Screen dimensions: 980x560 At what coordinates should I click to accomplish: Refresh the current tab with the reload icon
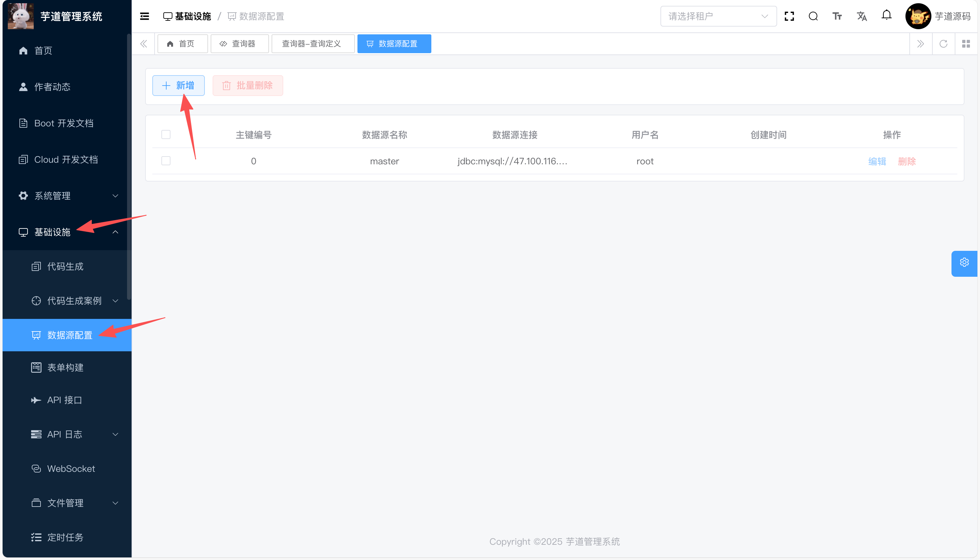[943, 44]
